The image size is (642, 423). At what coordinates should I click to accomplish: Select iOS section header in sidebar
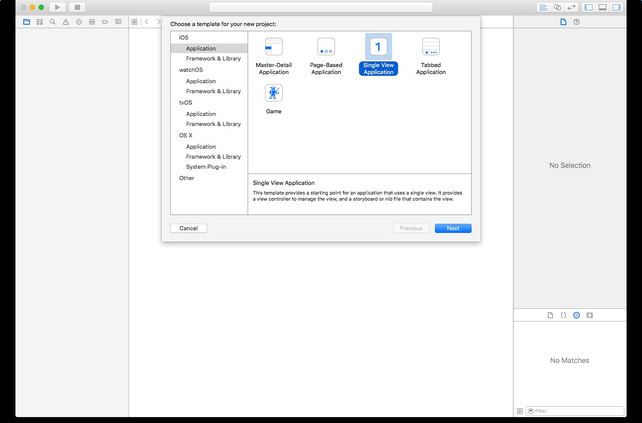(x=183, y=37)
